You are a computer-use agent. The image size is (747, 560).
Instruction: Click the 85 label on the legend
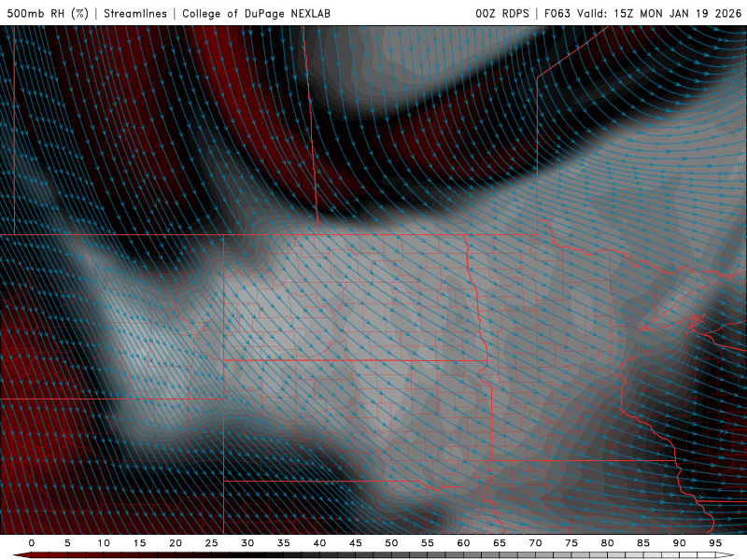tap(643, 543)
